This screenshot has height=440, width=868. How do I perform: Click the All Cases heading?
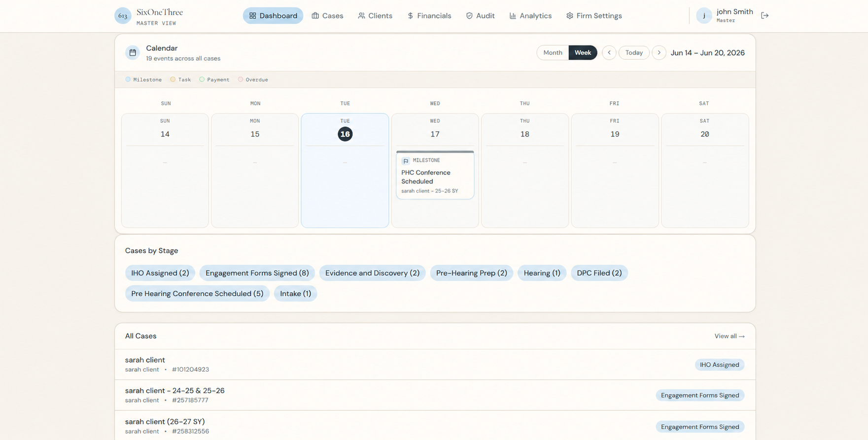[140, 336]
